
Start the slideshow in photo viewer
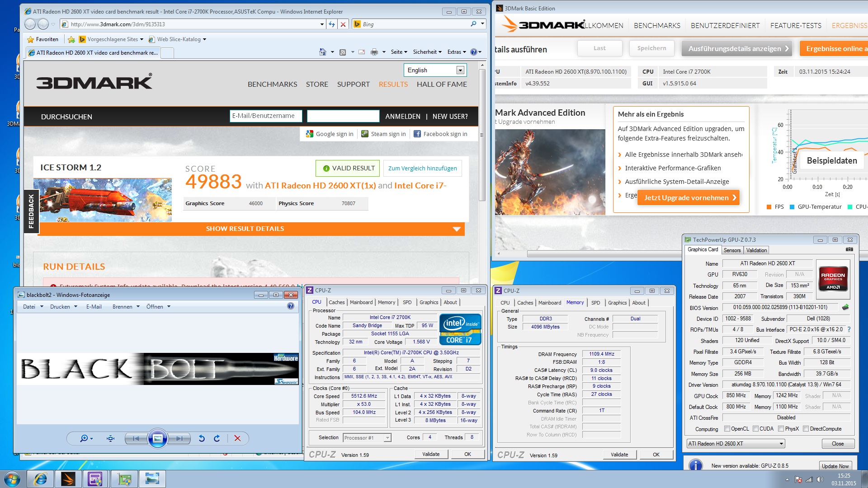157,438
